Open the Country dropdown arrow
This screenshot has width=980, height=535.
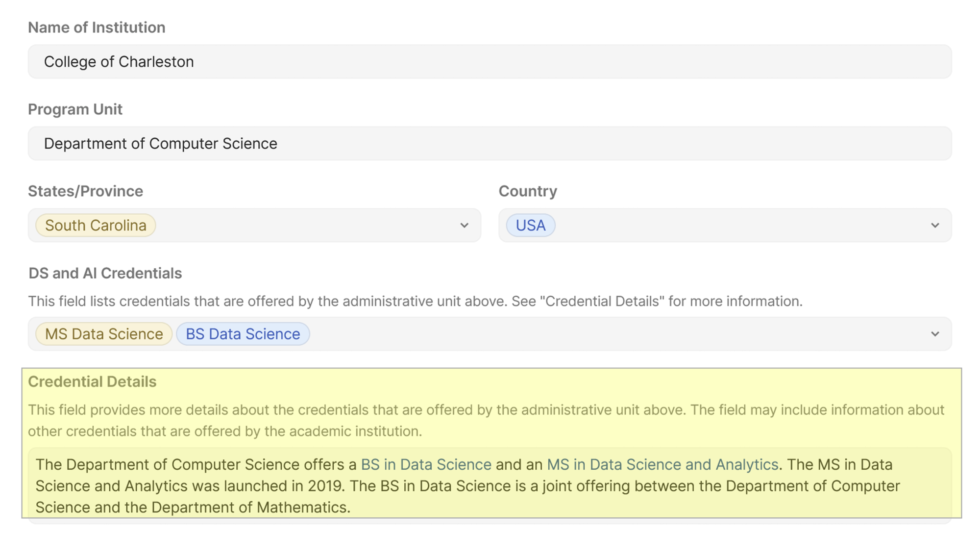935,226
